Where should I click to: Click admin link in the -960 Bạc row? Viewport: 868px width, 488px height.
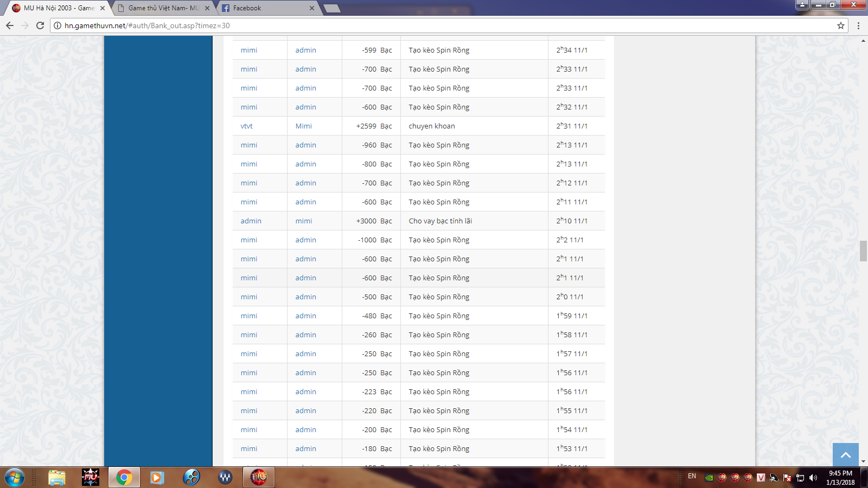306,145
